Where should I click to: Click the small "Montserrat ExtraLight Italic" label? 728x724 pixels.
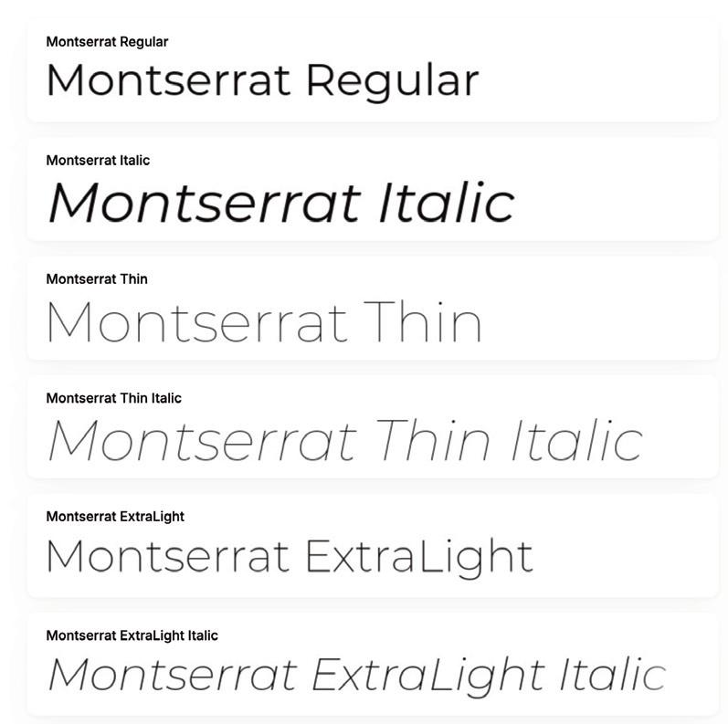[132, 635]
